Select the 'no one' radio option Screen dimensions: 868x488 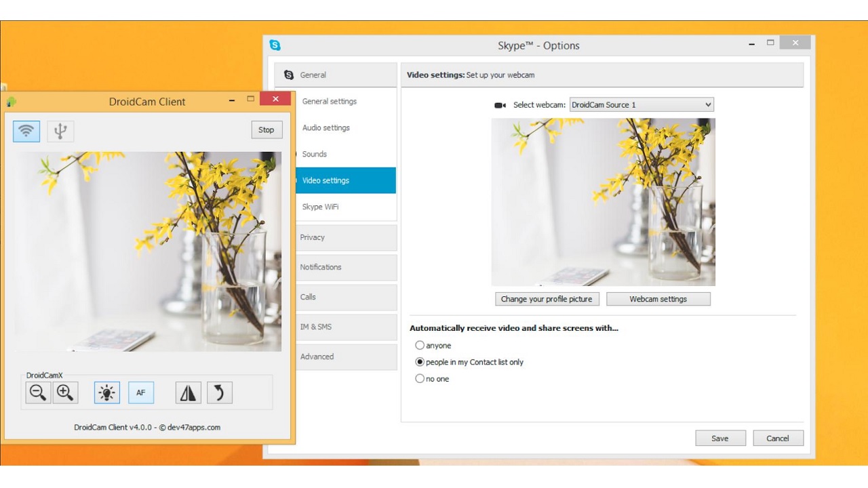tap(420, 379)
